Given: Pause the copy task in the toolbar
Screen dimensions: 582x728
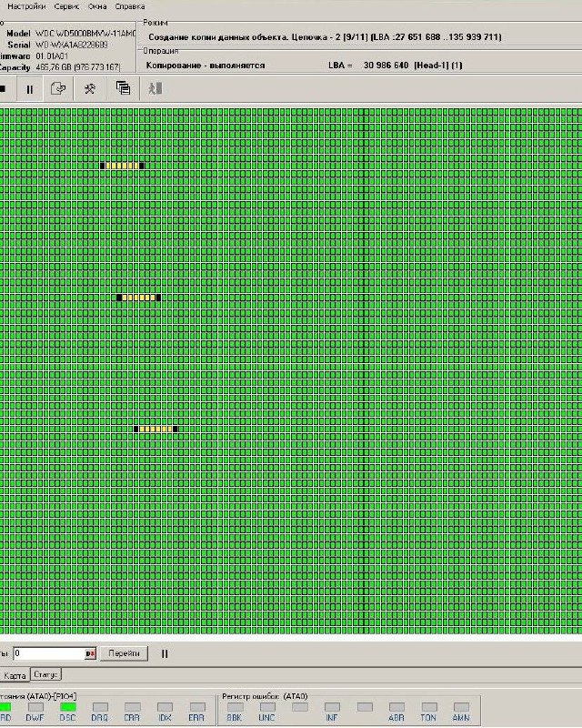Looking at the screenshot, I should tap(29, 89).
